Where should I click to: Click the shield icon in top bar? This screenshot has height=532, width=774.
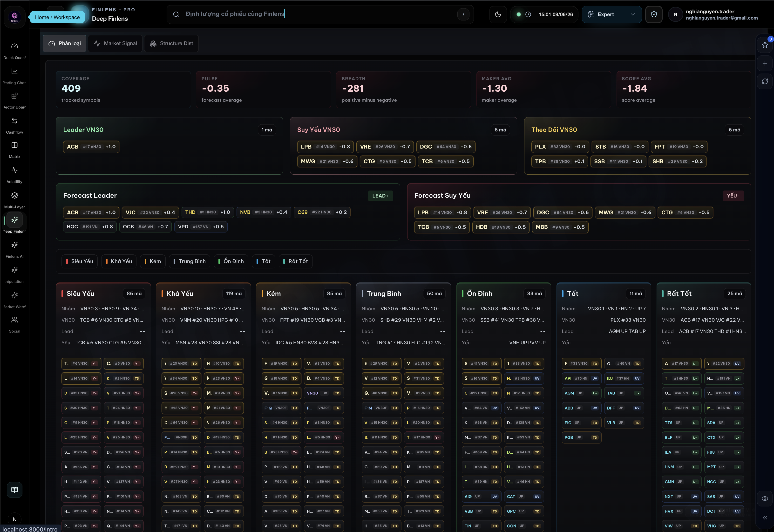(654, 14)
